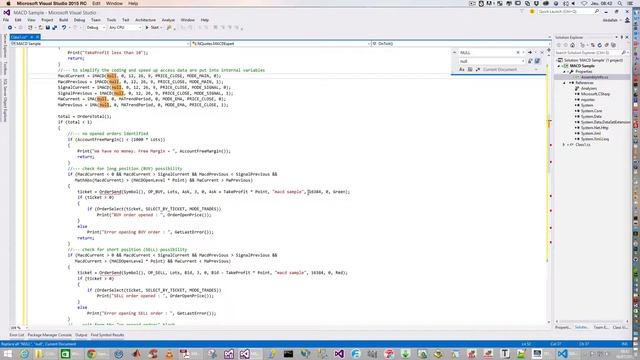Open the Find Symbol Results tab
The width and height of the screenshot is (640, 360).
point(107,335)
